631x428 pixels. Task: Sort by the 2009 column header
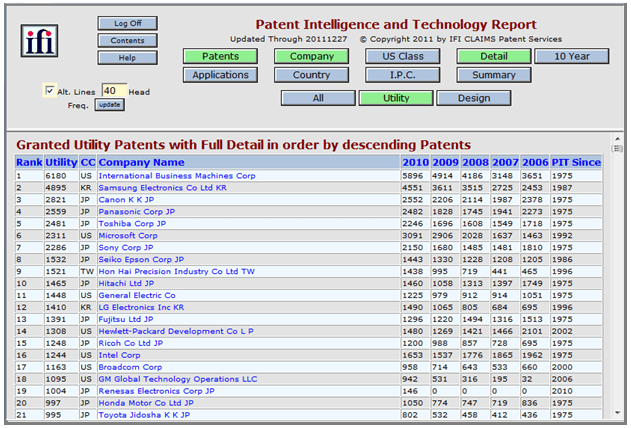click(445, 162)
